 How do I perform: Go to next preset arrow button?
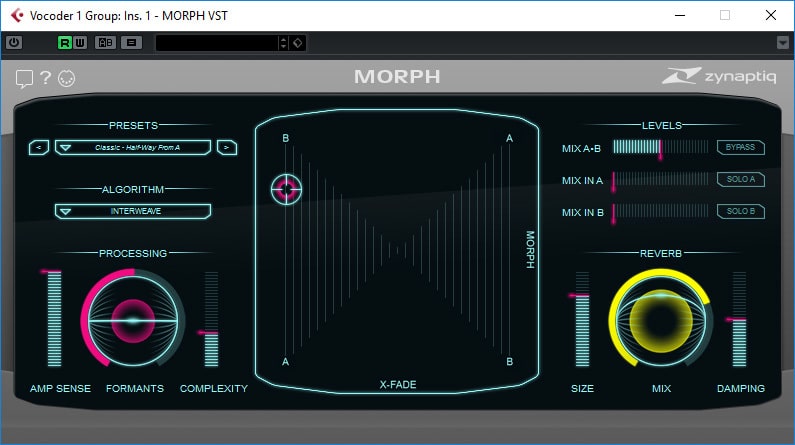[227, 147]
